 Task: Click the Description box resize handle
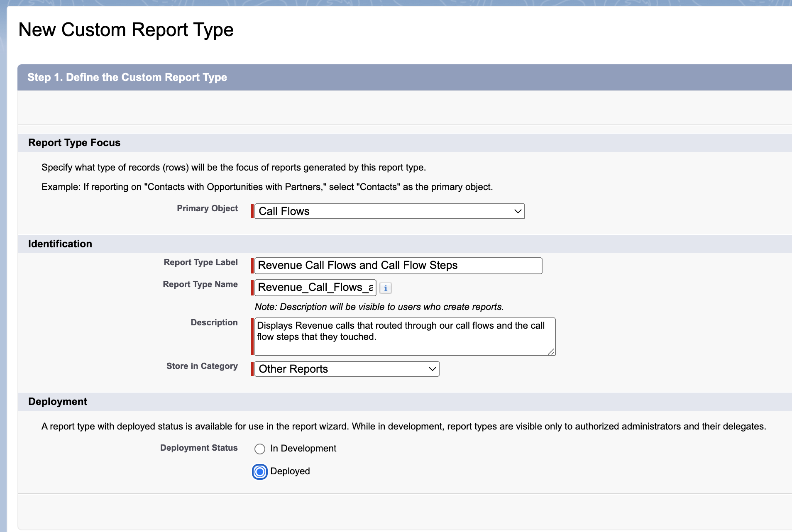coord(551,351)
